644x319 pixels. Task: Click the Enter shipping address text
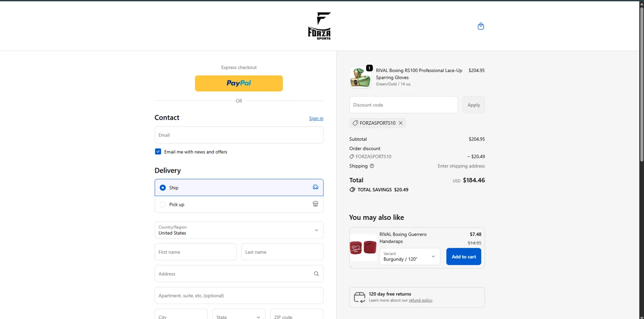[461, 166]
